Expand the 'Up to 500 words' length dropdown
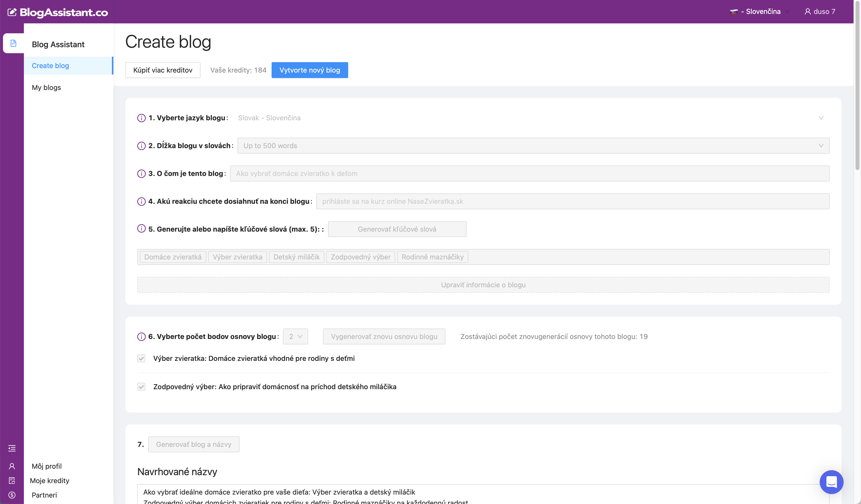861x504 pixels. [533, 146]
